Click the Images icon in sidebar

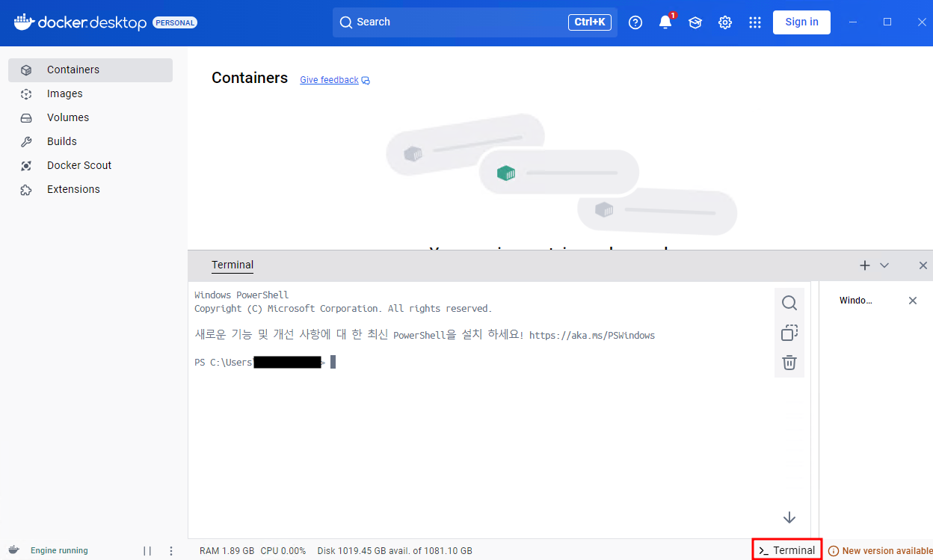point(26,93)
